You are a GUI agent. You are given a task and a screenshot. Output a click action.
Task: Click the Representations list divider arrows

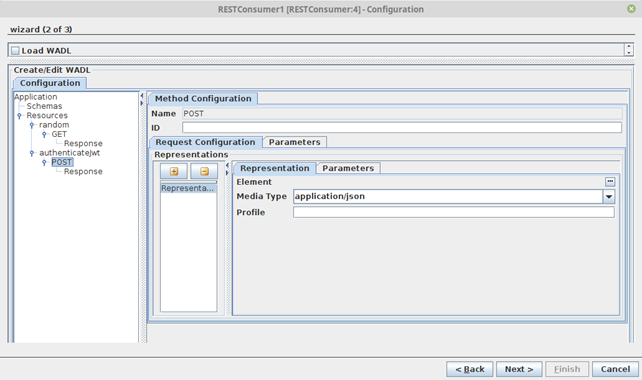227,169
